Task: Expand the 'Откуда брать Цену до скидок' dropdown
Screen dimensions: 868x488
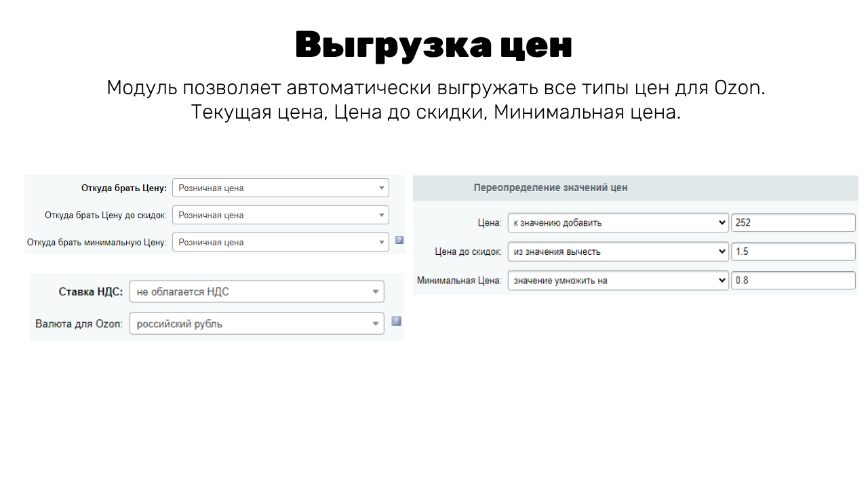Action: [x=280, y=216]
